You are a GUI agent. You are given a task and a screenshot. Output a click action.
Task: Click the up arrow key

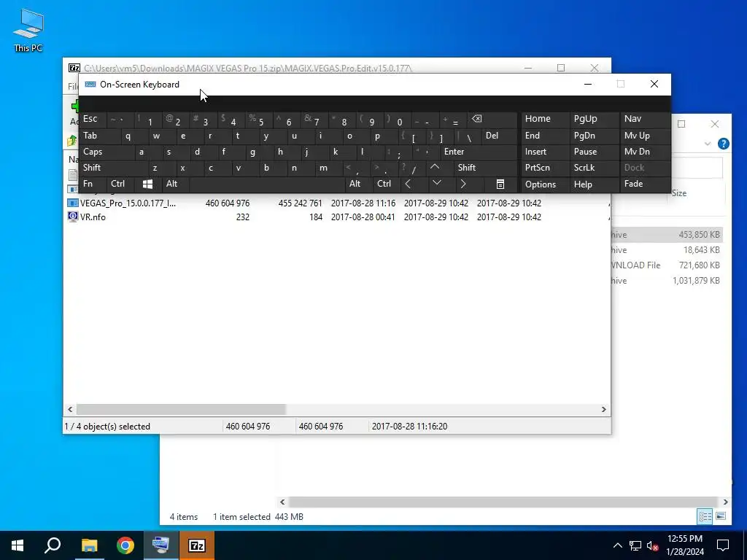tap(439, 168)
